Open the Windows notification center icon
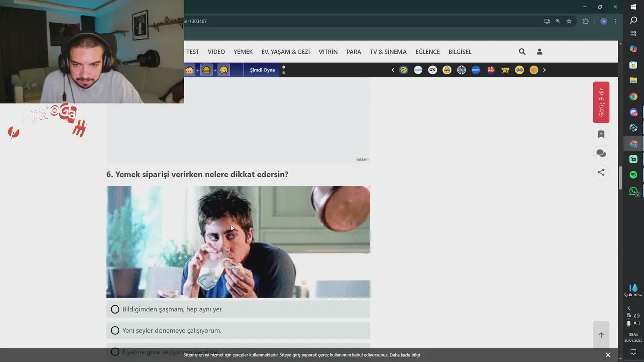Viewport: 644px width, 362px height. pyautogui.click(x=633, y=352)
